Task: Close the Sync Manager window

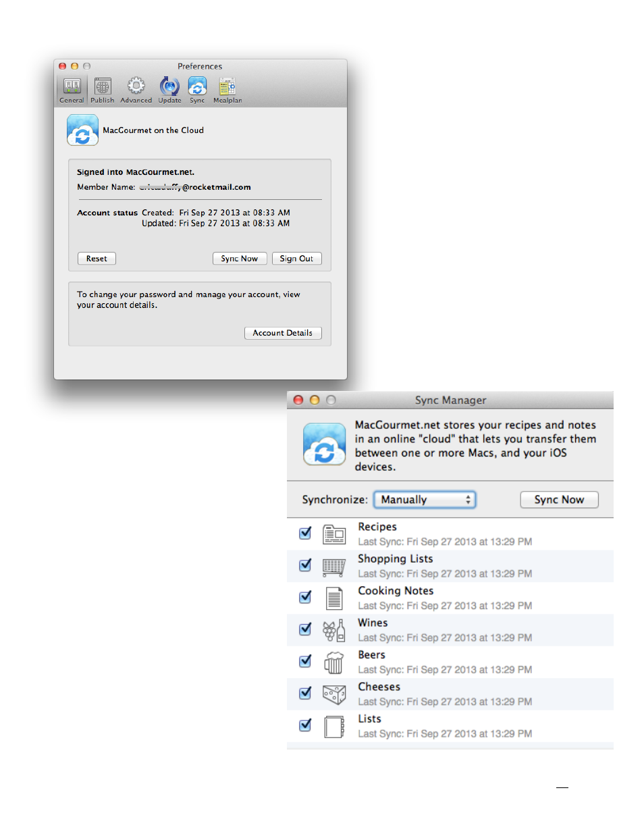Action: click(x=298, y=400)
